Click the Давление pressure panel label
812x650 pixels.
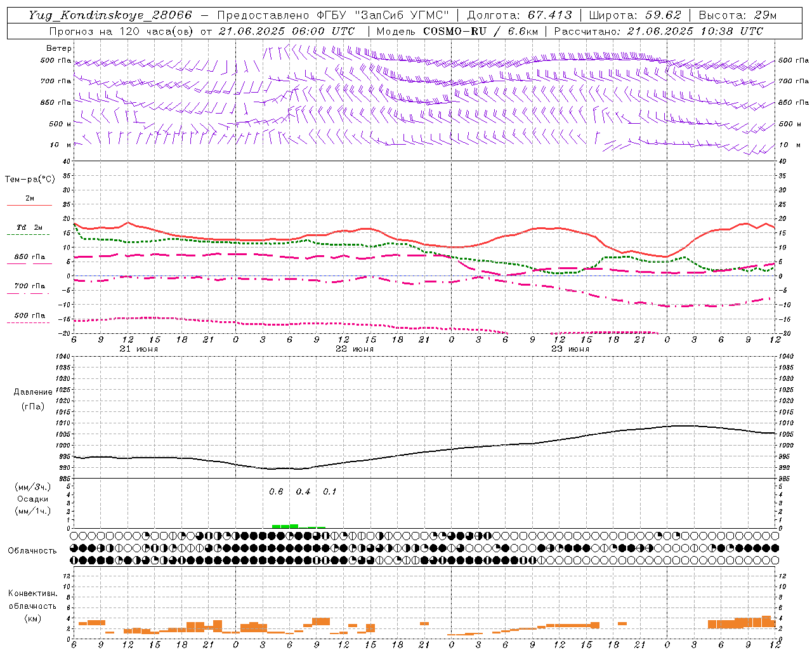pyautogui.click(x=33, y=392)
